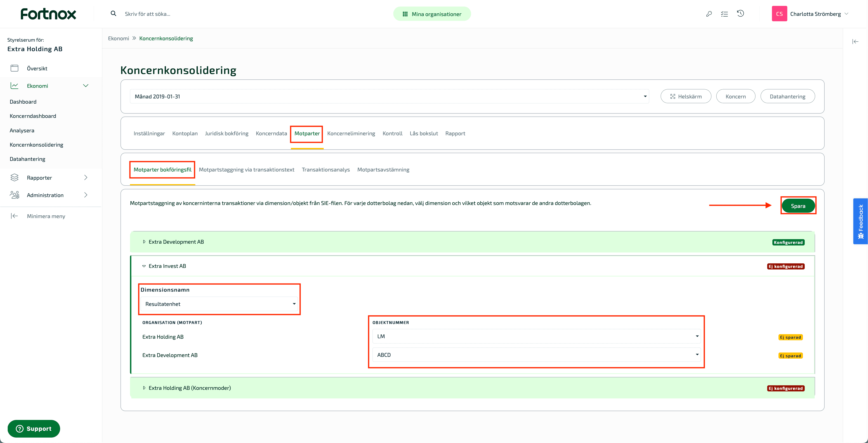Click the Rapporter layers icon
This screenshot has width=868, height=443.
click(14, 177)
